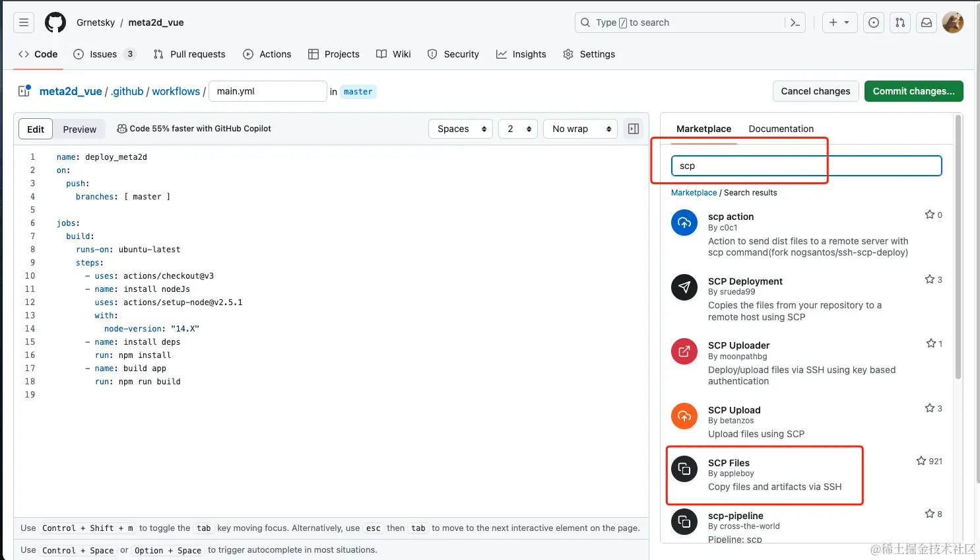Click the 921 stars for SCP Files
The height and width of the screenshot is (560, 980).
(929, 461)
